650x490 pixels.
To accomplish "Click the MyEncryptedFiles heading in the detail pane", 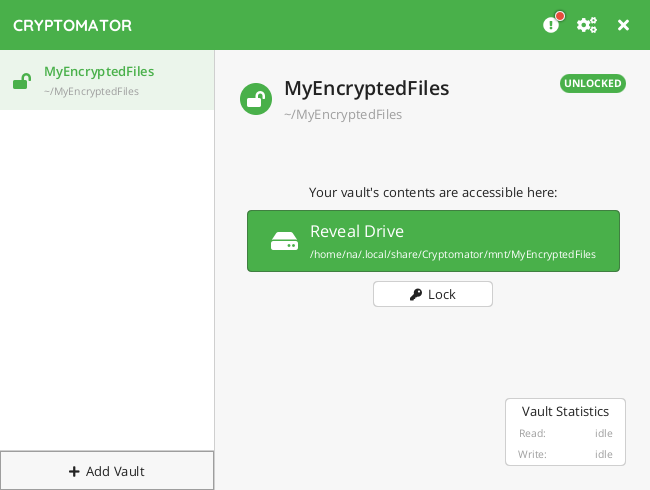I will point(366,88).
